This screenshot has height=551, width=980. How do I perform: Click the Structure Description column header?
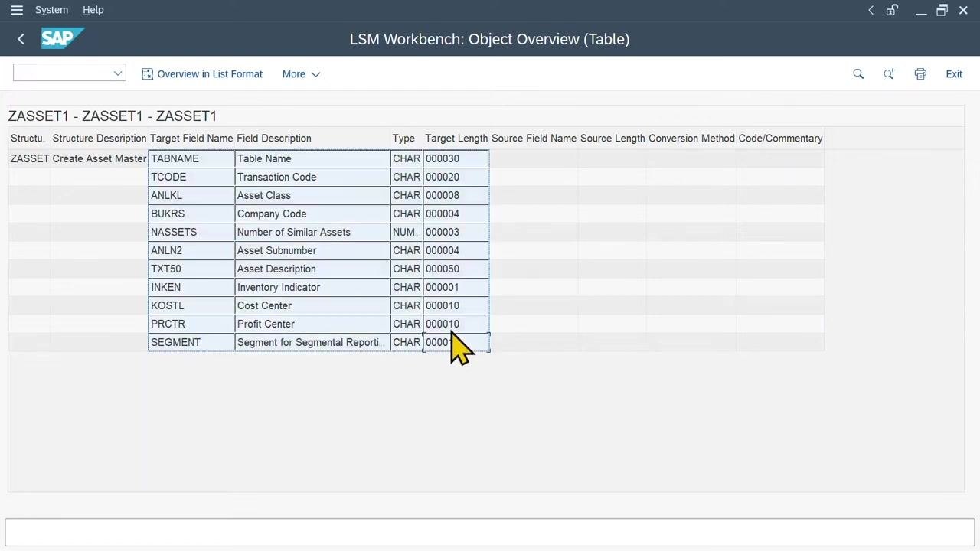coord(100,139)
